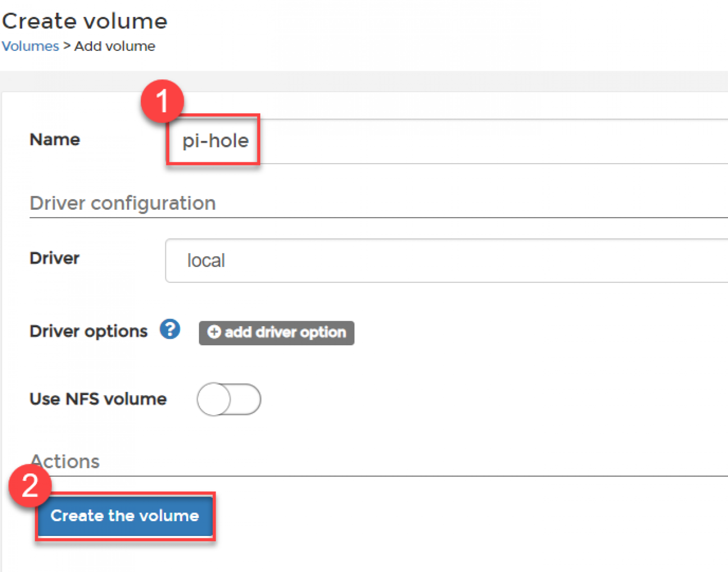Click the Driver options label

(x=88, y=331)
